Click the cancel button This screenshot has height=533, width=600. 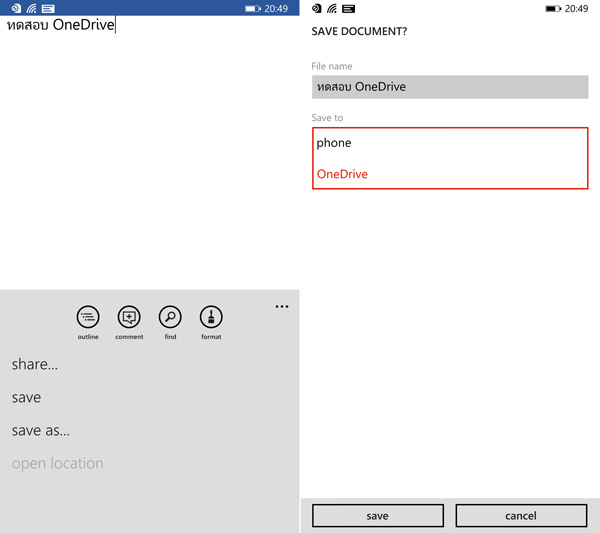click(x=521, y=516)
